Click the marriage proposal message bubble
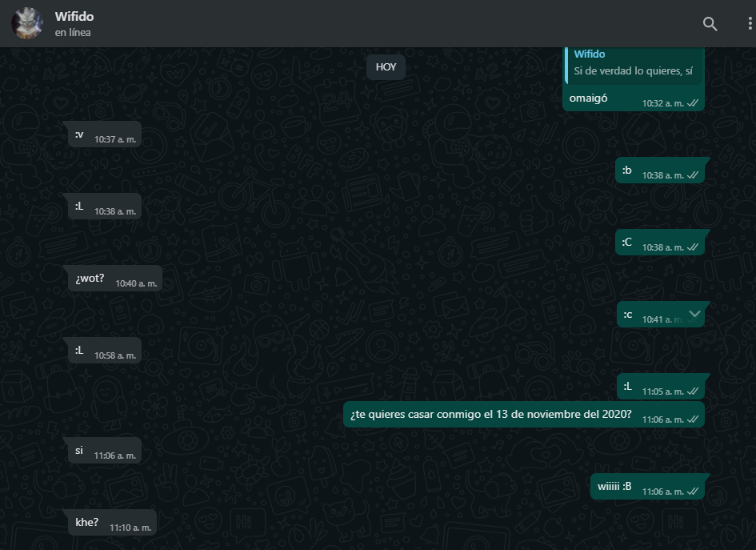Screen dimensions: 756x550 491,415
